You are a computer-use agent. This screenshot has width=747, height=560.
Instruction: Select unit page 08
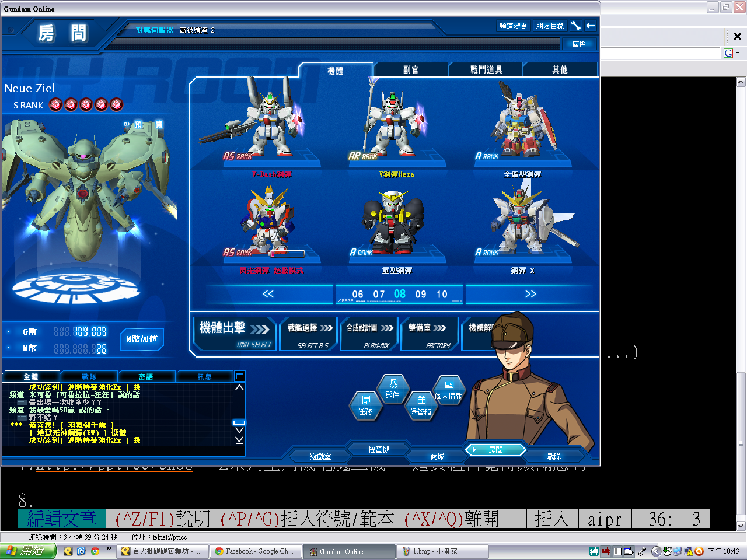click(x=400, y=294)
